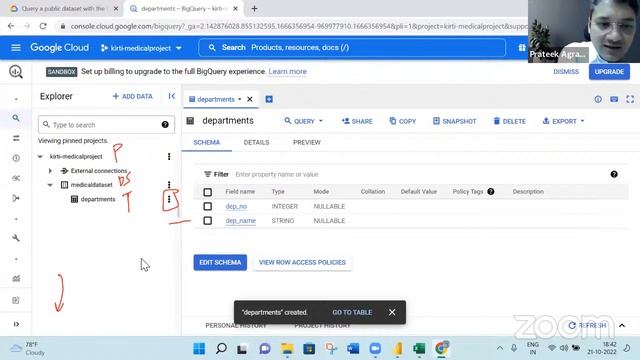The image size is (640, 360).
Task: Open help for schema filter
Action: pos(614,174)
